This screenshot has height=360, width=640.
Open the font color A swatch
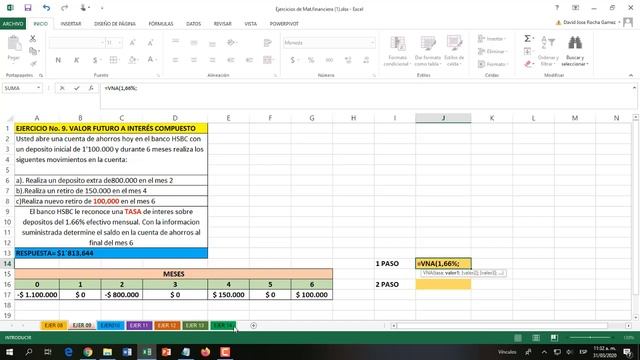150,60
